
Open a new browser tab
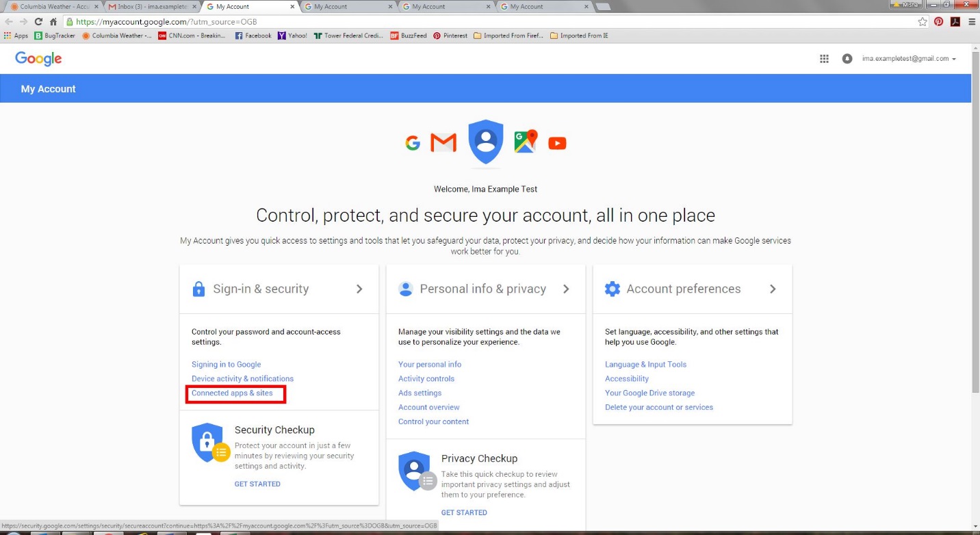click(603, 7)
